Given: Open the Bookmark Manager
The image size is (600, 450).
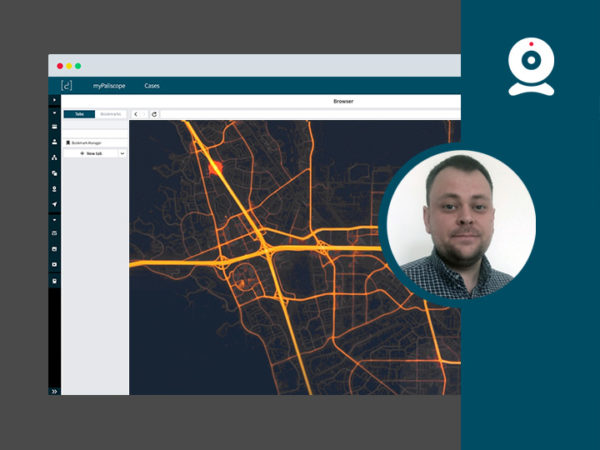Looking at the screenshot, I should 88,143.
